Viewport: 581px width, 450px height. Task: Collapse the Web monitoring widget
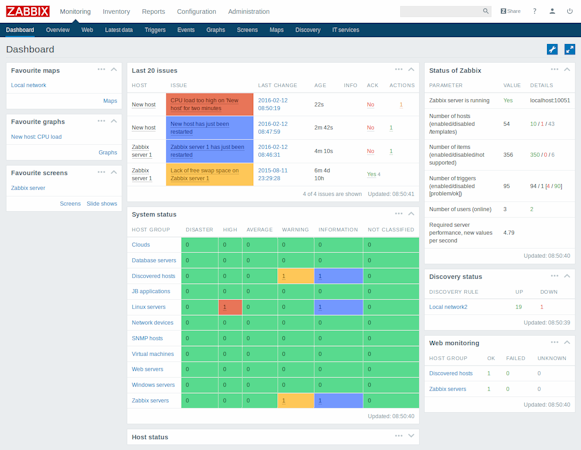567,342
